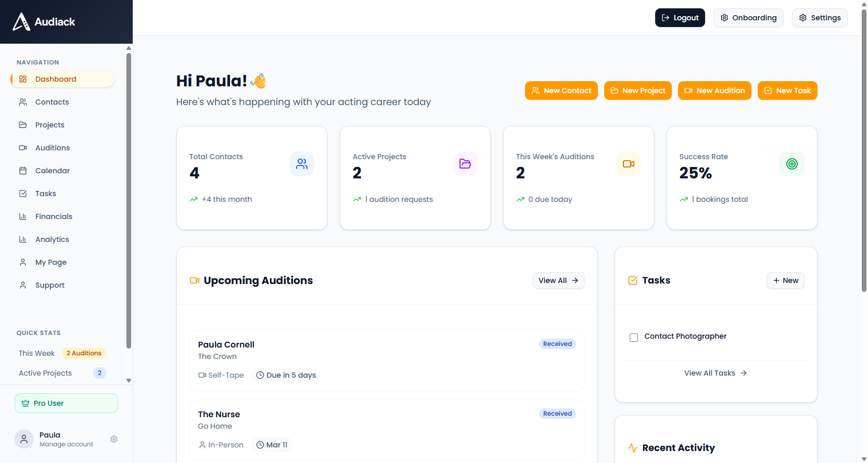This screenshot has width=868, height=463.
Task: Click the Analytics chart icon in sidebar
Action: [x=23, y=239]
